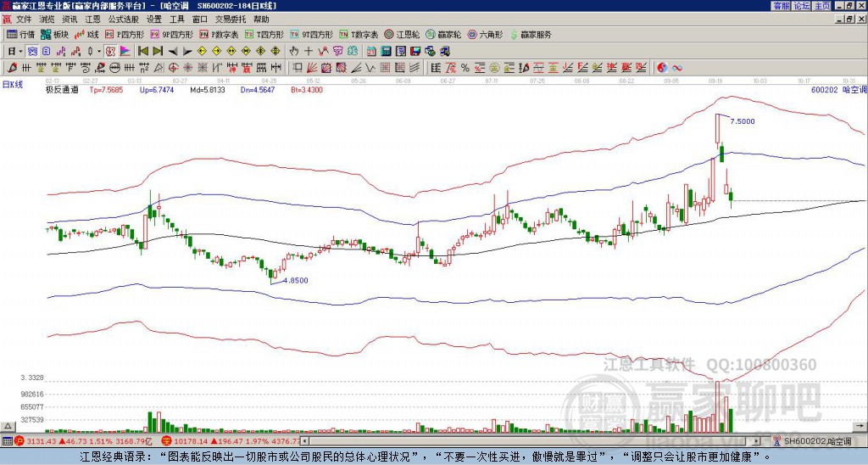Jump to first bar with green icon
This screenshot has width=868, height=465.
[x=142, y=52]
